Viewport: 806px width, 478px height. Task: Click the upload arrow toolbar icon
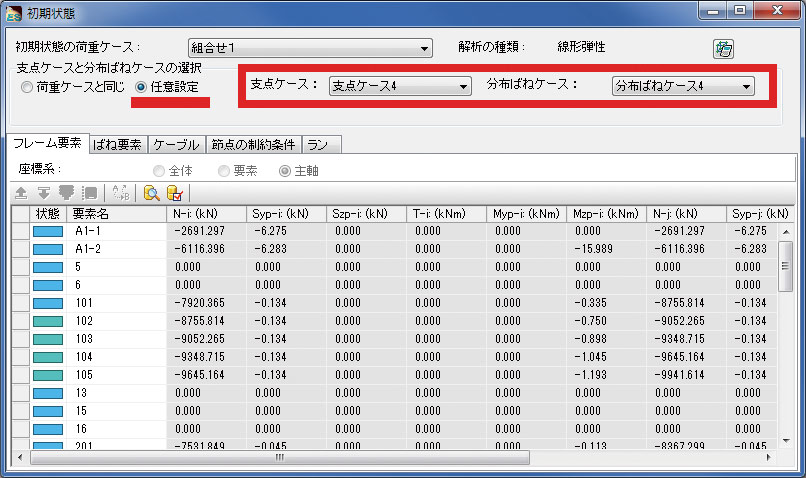[x=21, y=193]
